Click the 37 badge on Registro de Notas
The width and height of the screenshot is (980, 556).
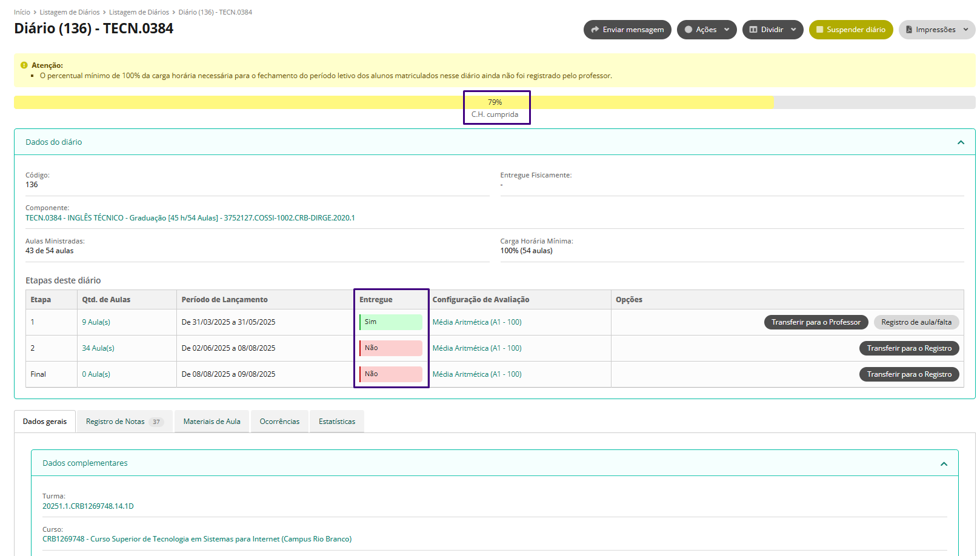coord(156,422)
